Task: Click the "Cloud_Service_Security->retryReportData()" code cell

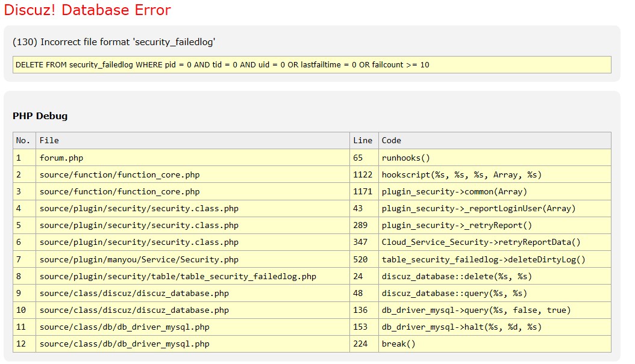Action: tap(495, 242)
